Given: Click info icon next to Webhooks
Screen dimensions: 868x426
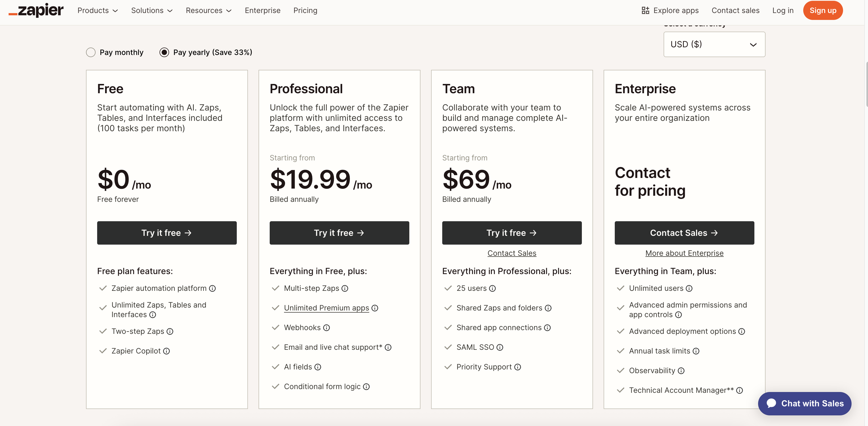Looking at the screenshot, I should [x=326, y=327].
